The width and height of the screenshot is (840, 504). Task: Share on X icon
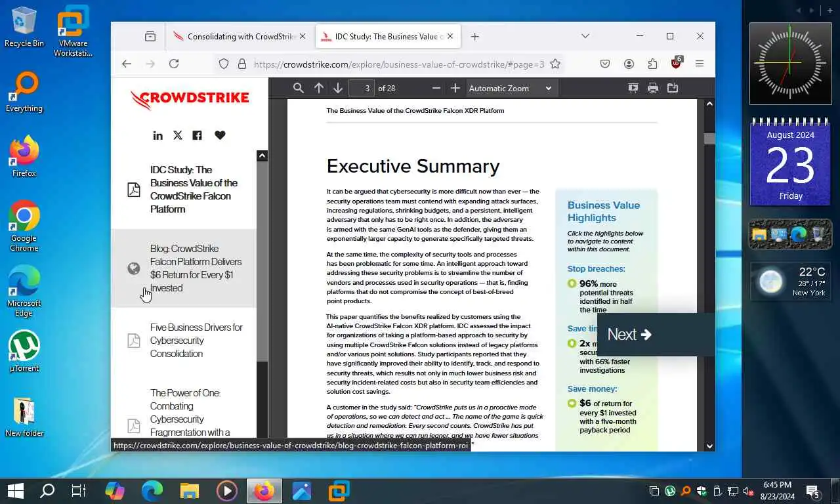point(177,135)
